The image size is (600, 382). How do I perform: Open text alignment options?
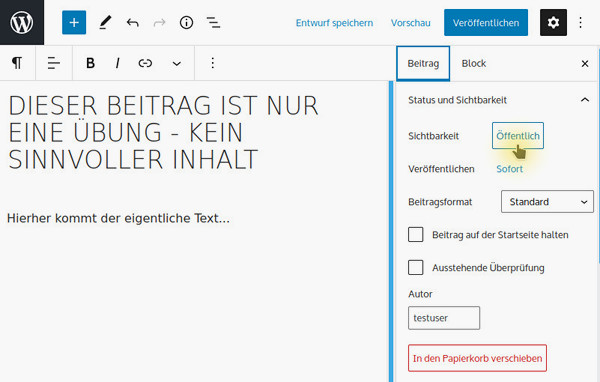tap(54, 63)
